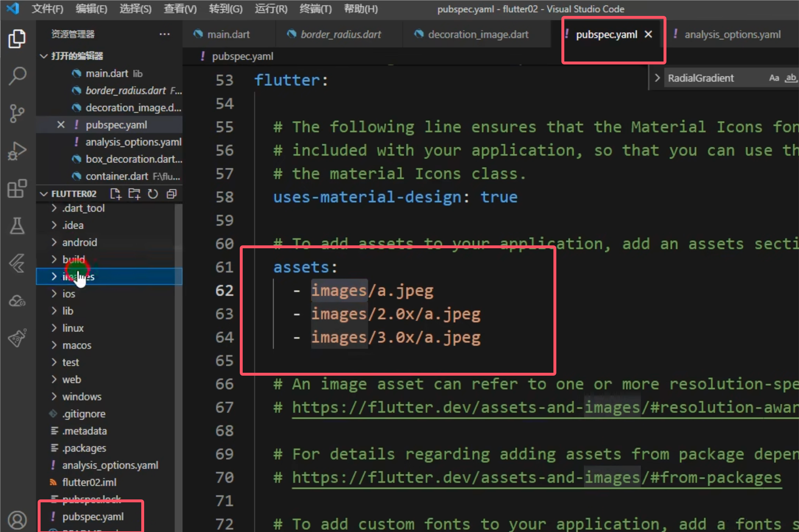Toggle Match Case in find widget
The height and width of the screenshot is (532, 799).
point(774,78)
